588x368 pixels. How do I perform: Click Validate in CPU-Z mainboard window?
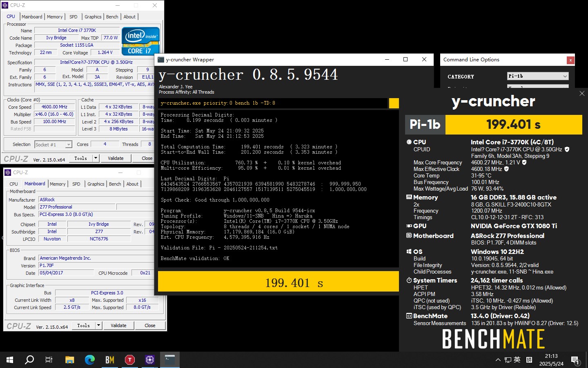click(x=118, y=325)
